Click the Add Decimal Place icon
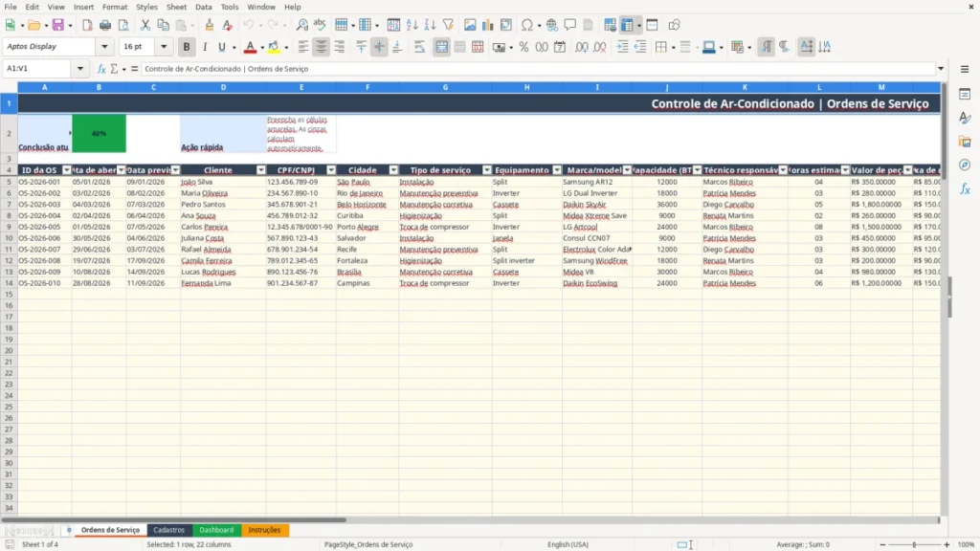This screenshot has height=551, width=980. (x=581, y=47)
